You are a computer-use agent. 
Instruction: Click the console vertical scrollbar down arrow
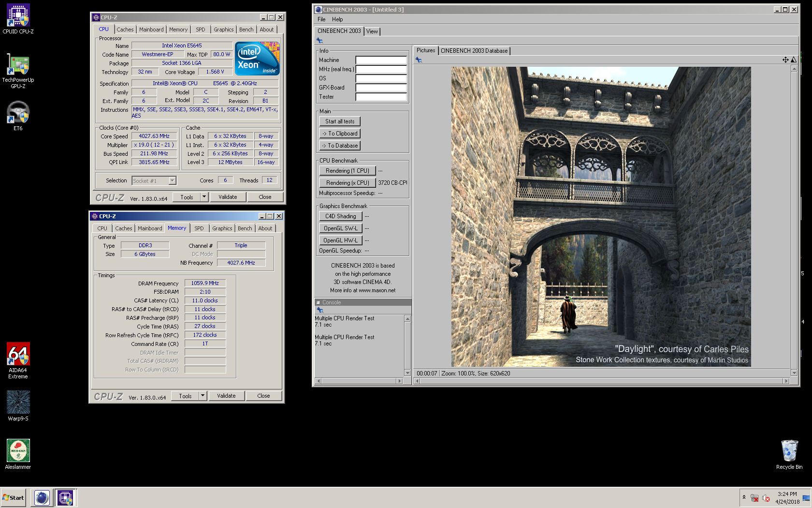[407, 373]
